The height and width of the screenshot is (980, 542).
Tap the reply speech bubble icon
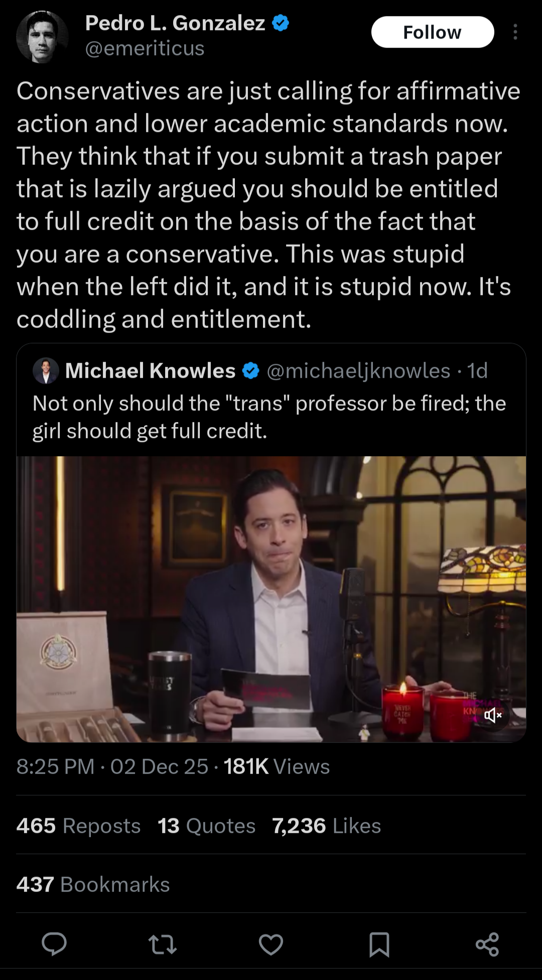click(x=54, y=944)
